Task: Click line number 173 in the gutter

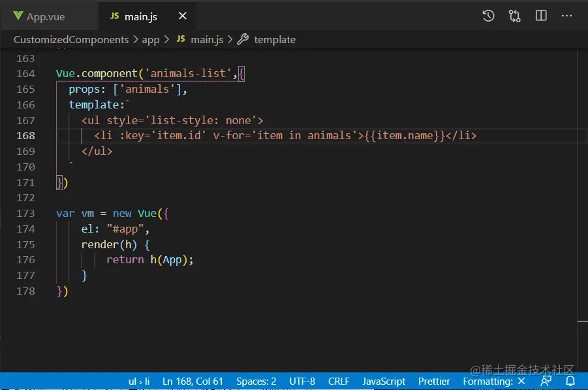Action: tap(25, 213)
